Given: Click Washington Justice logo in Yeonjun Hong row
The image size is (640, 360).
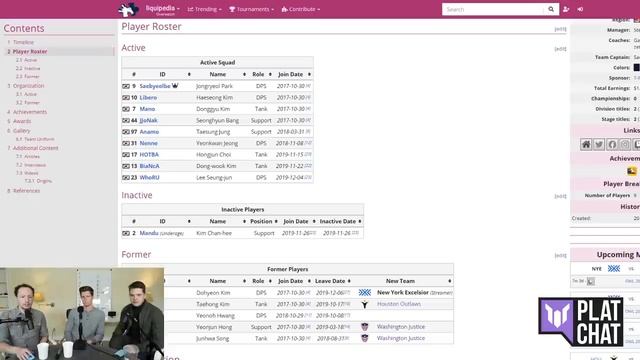Looking at the screenshot, I should point(364,327).
